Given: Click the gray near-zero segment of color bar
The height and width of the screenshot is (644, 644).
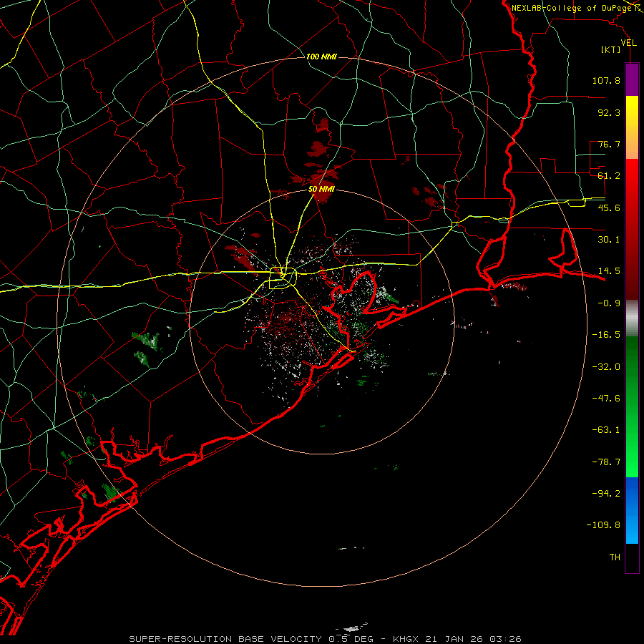Looking at the screenshot, I should tap(632, 318).
